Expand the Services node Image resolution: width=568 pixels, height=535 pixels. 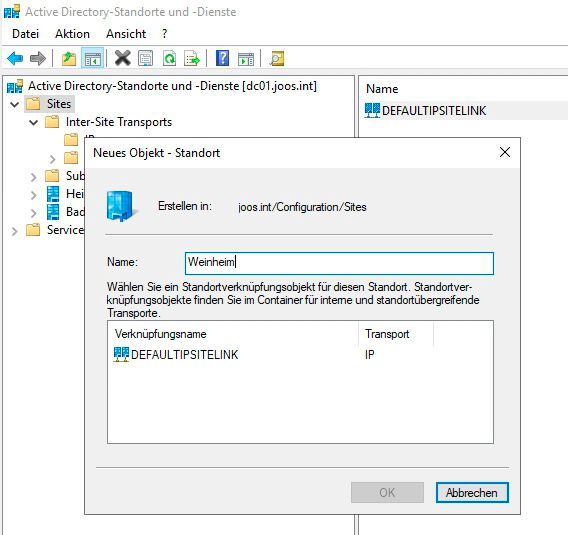14,231
